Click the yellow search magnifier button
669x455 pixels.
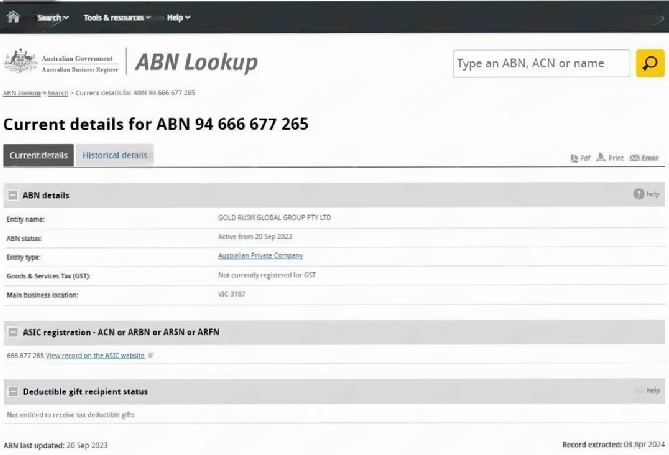point(650,63)
